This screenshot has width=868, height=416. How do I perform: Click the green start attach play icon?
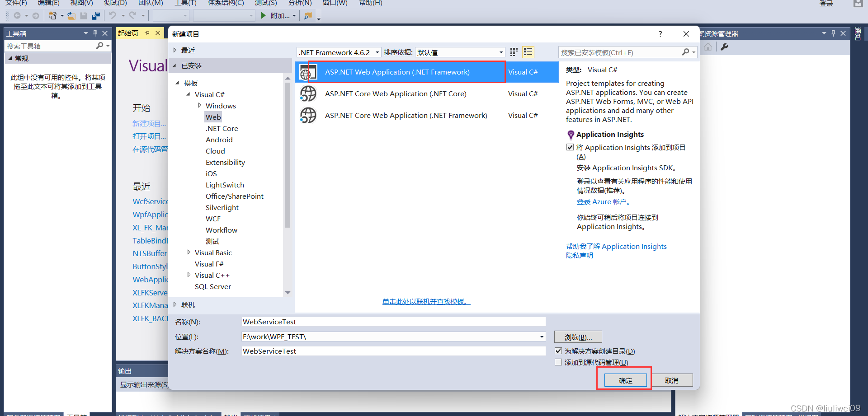pos(264,15)
